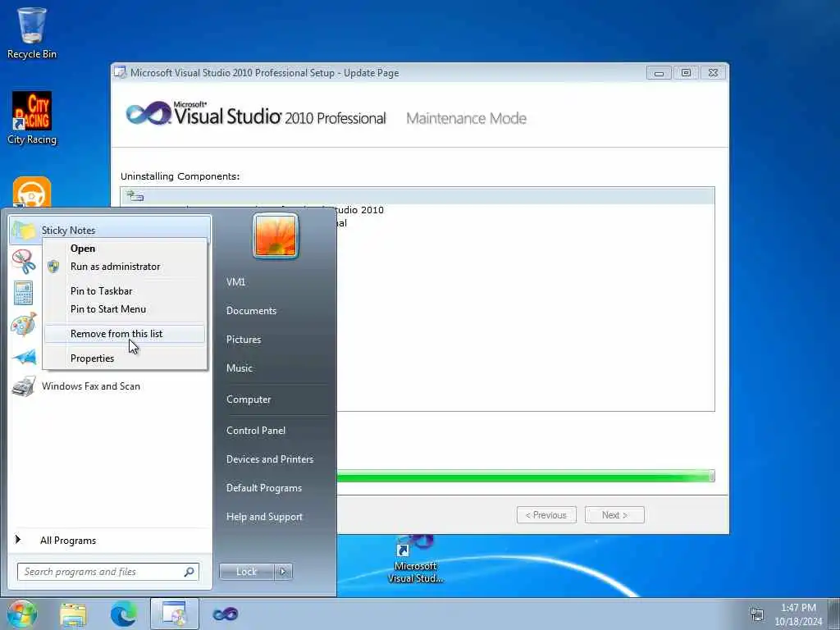840x630 pixels.
Task: Open Computer from the Start menu
Action: [x=249, y=399]
